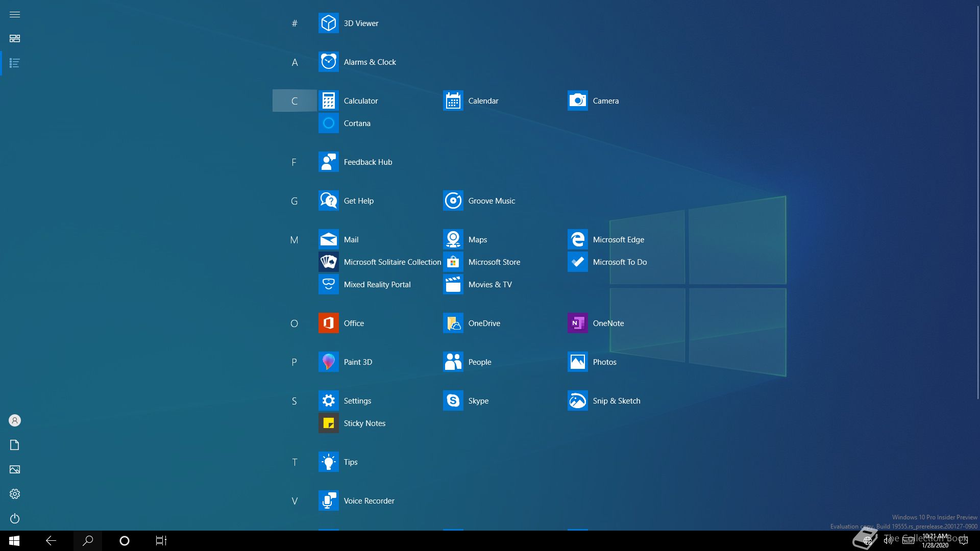Screen dimensions: 980x551
Task: Open Snip & Sketch icon
Action: tap(577, 400)
